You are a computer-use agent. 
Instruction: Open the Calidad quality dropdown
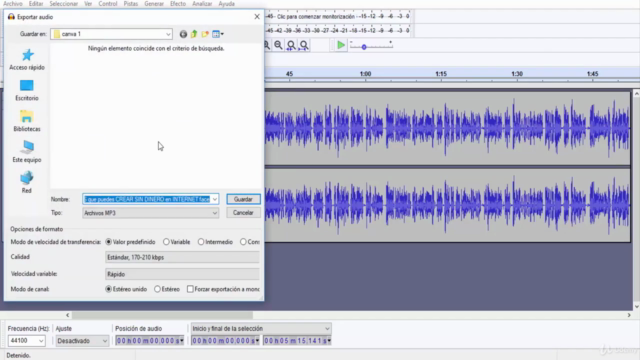pyautogui.click(x=182, y=257)
